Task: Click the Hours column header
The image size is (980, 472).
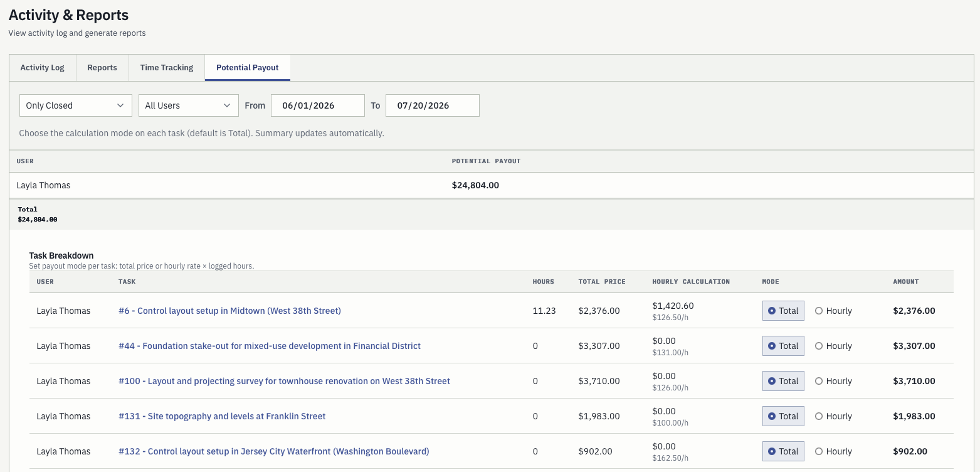Action: (x=544, y=282)
